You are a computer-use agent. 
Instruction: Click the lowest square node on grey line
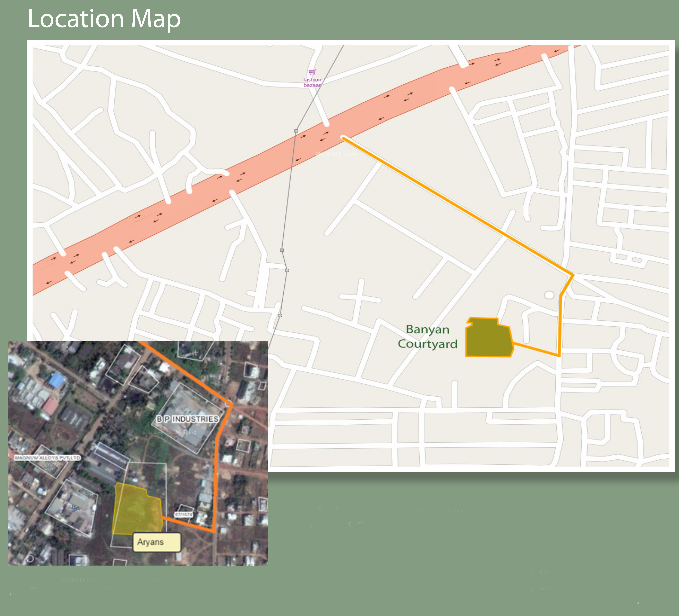(x=280, y=315)
